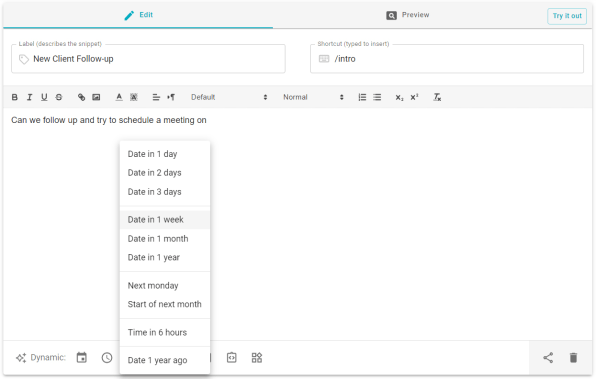Image resolution: width=596 pixels, height=379 pixels.
Task: Click the dynamic code-block icon
Action: [231, 358]
